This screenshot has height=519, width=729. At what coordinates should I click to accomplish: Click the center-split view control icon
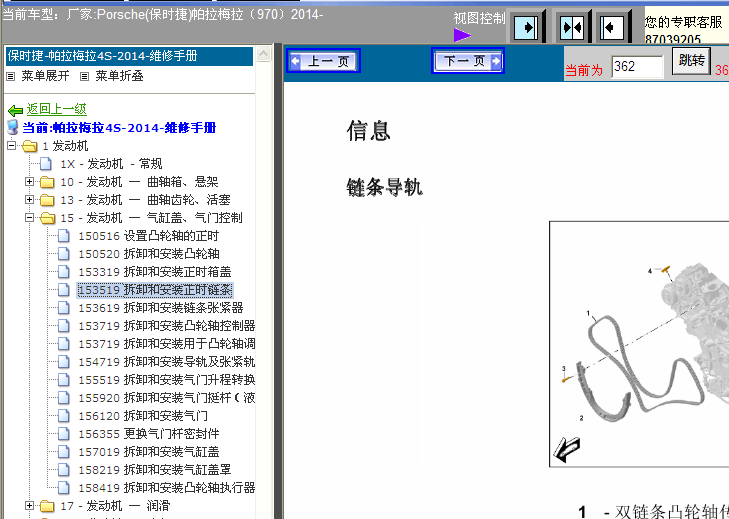pos(572,27)
